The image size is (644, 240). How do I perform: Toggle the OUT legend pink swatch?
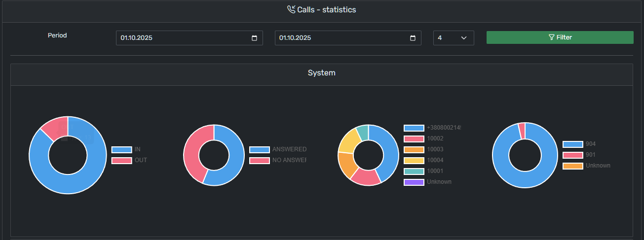[x=121, y=160]
